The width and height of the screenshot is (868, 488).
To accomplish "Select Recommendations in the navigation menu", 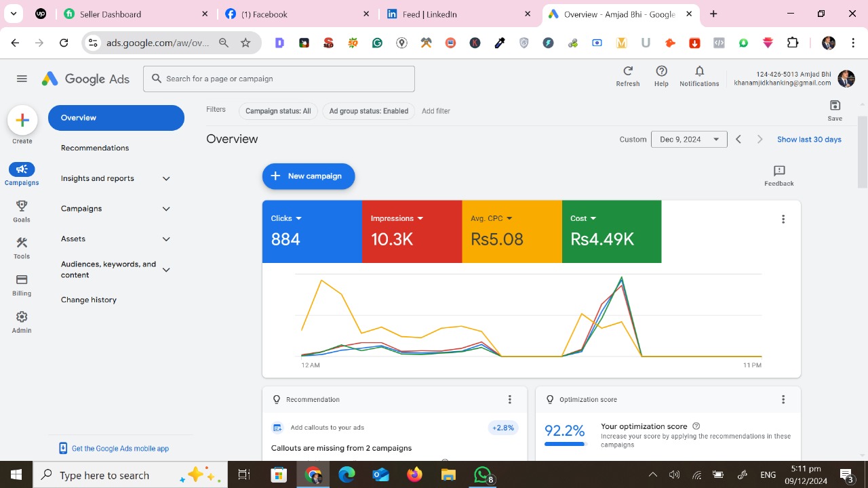I will click(95, 148).
